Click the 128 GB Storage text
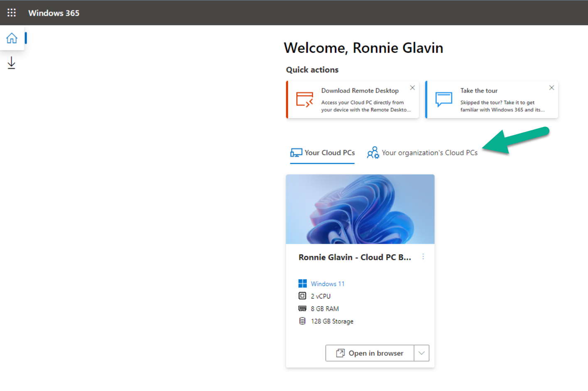Viewport: 588px width, 391px height. [x=332, y=321]
